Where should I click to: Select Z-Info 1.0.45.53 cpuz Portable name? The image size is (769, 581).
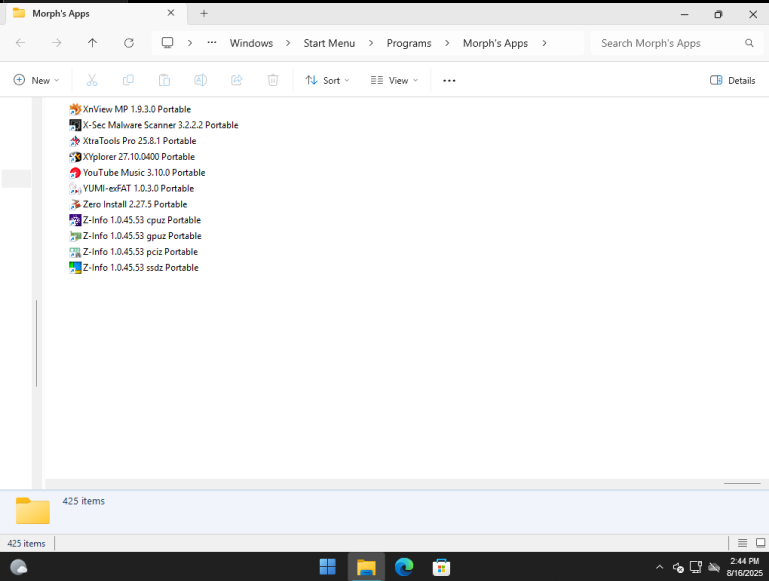click(142, 220)
